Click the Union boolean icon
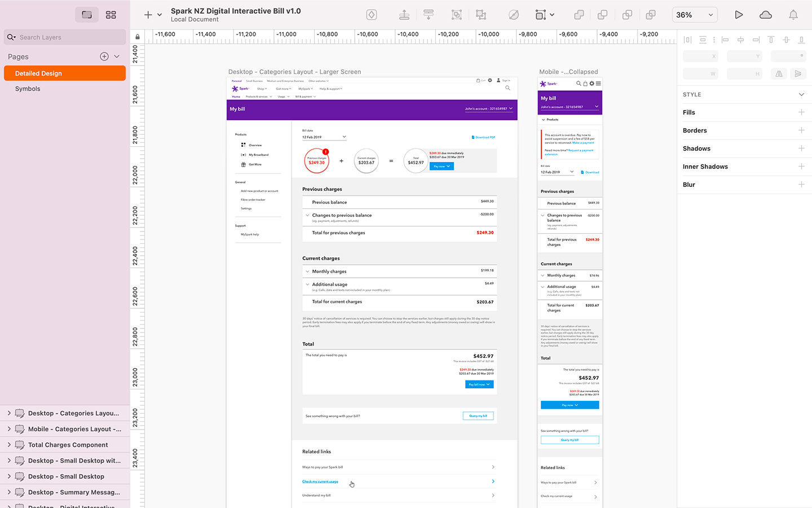The width and height of the screenshot is (812, 508). click(x=579, y=15)
